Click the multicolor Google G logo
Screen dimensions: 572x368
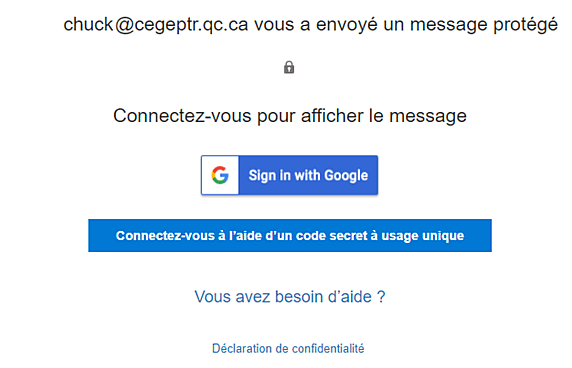point(220,175)
